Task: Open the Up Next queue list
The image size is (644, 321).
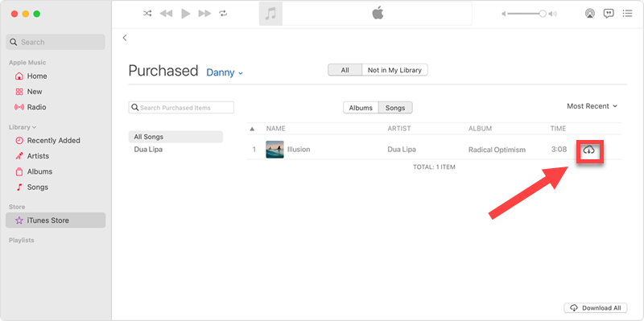Action: [627, 14]
